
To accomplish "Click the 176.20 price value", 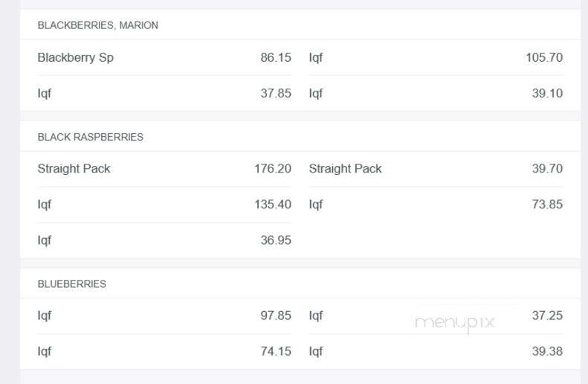I will tap(273, 169).
